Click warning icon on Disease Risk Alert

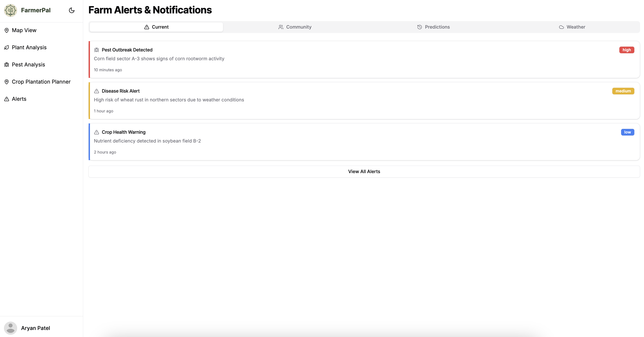click(x=97, y=91)
